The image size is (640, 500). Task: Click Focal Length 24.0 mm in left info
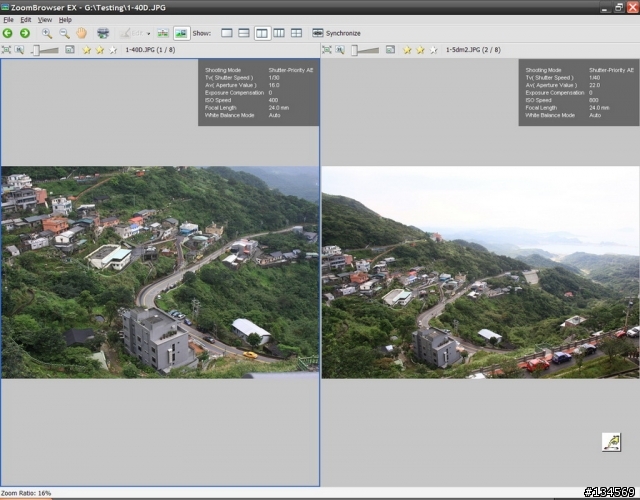click(x=279, y=108)
